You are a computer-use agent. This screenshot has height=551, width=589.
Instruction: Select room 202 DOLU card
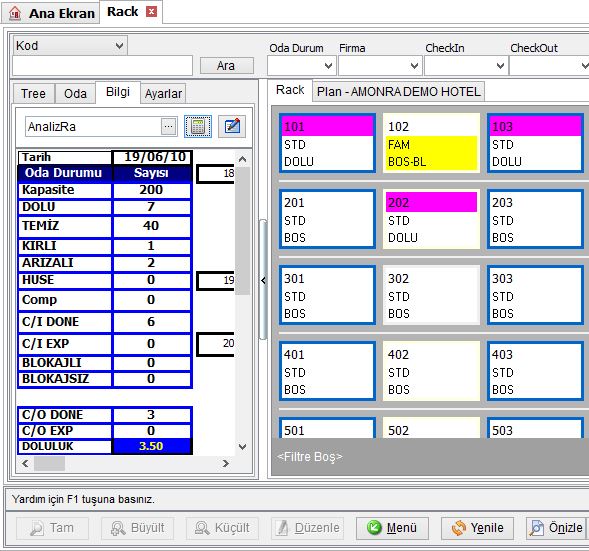(431, 219)
